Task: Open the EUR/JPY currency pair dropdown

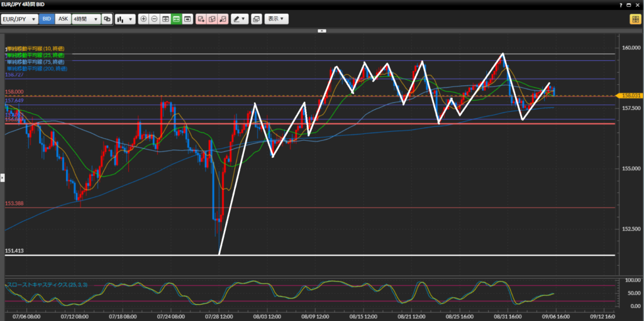Action: click(x=18, y=19)
